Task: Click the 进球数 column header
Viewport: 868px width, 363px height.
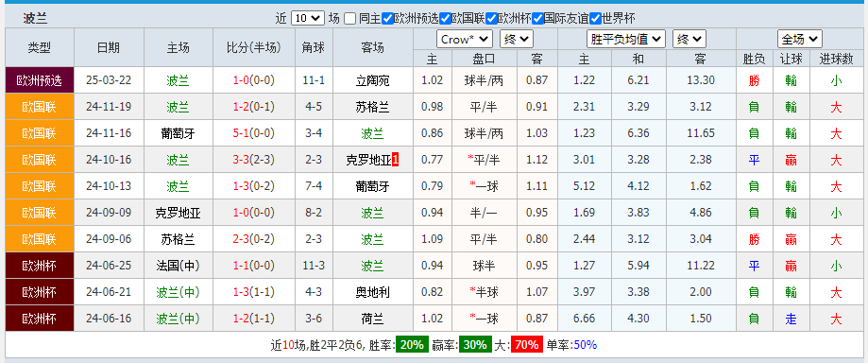Action: click(x=836, y=59)
